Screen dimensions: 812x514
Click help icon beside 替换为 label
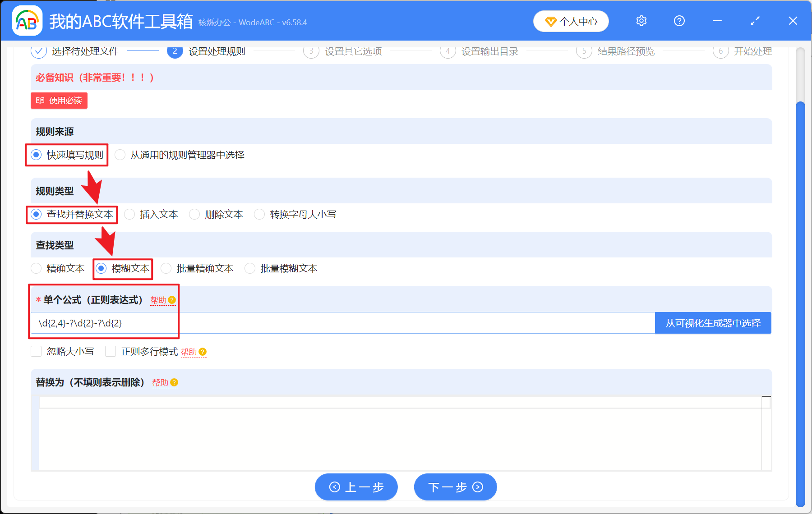click(174, 383)
